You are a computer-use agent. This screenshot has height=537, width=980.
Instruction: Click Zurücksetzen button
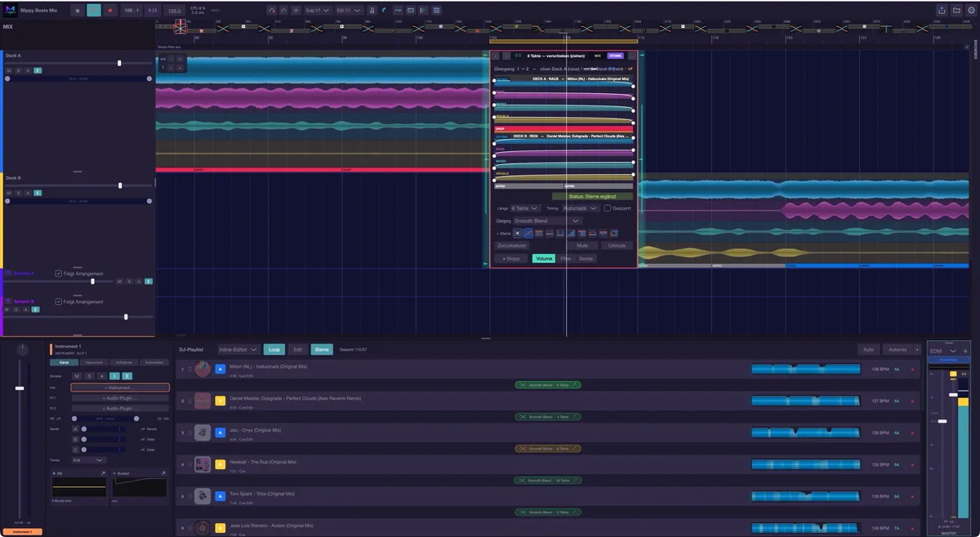tap(512, 245)
